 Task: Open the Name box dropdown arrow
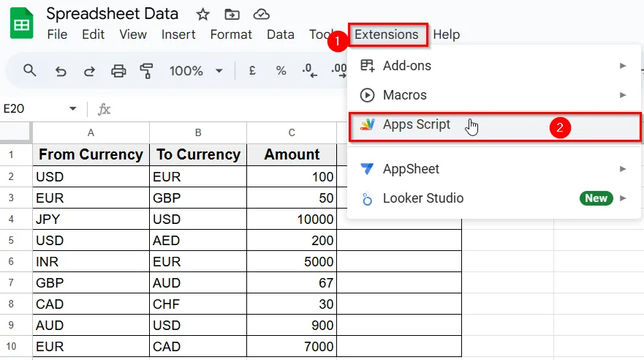point(72,108)
